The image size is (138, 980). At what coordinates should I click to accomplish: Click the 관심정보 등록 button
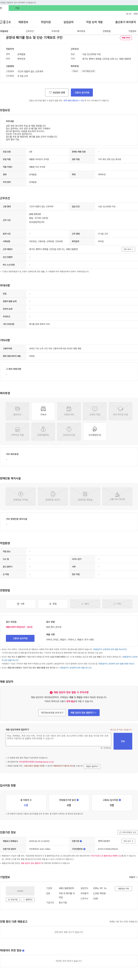tap(57, 92)
